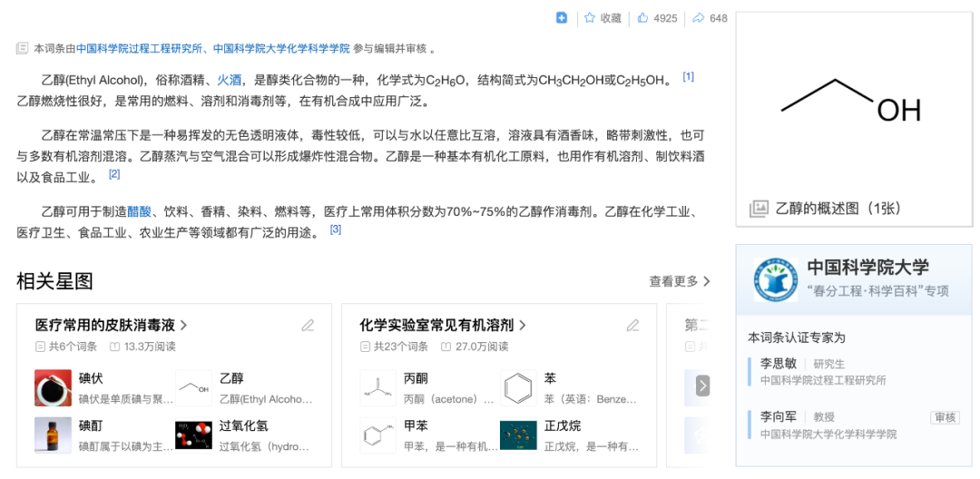Click reference citation [2]
Viewport: 980px width, 479px height.
pos(114,174)
